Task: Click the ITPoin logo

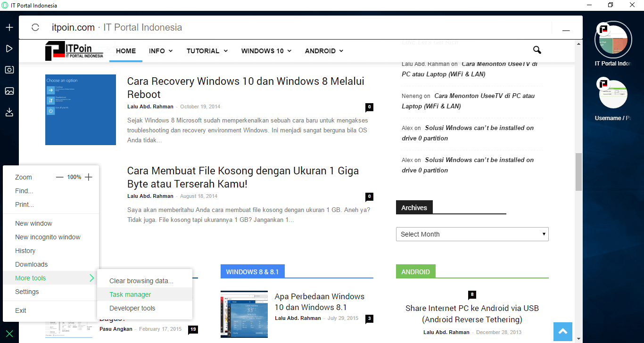Action: (x=74, y=50)
